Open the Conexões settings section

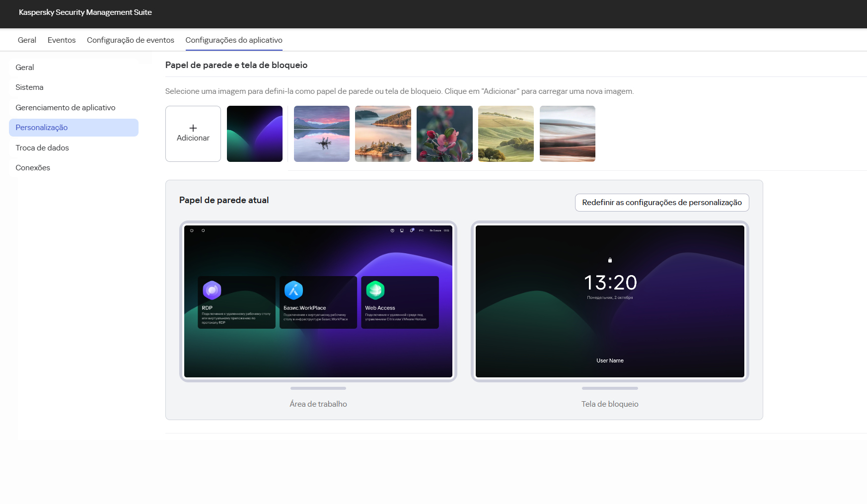[x=32, y=167]
